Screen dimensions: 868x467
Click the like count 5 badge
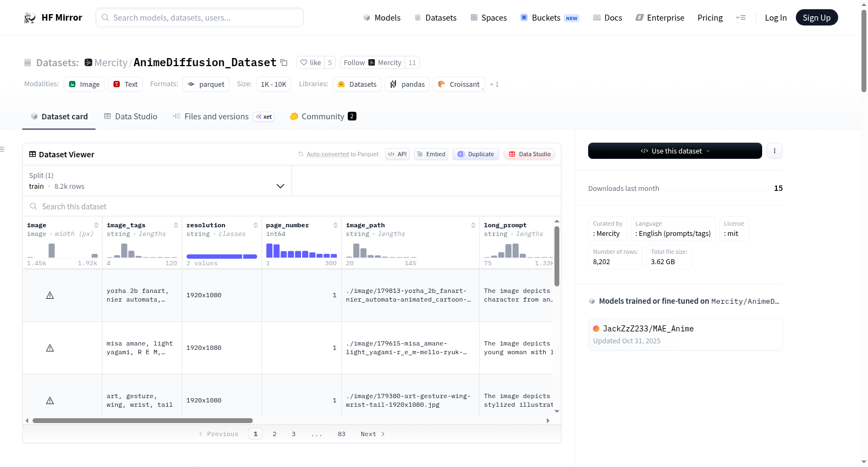pos(330,62)
